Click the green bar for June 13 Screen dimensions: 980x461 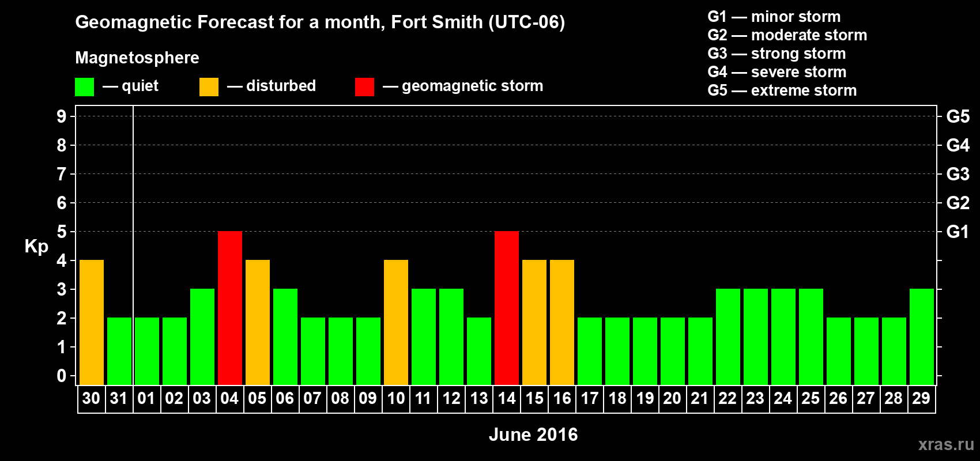pos(479,352)
